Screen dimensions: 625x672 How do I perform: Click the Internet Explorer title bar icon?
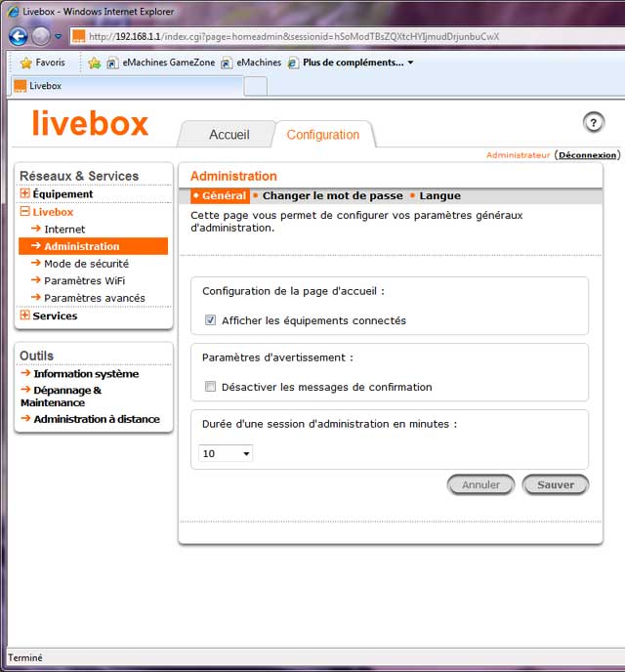point(14,11)
